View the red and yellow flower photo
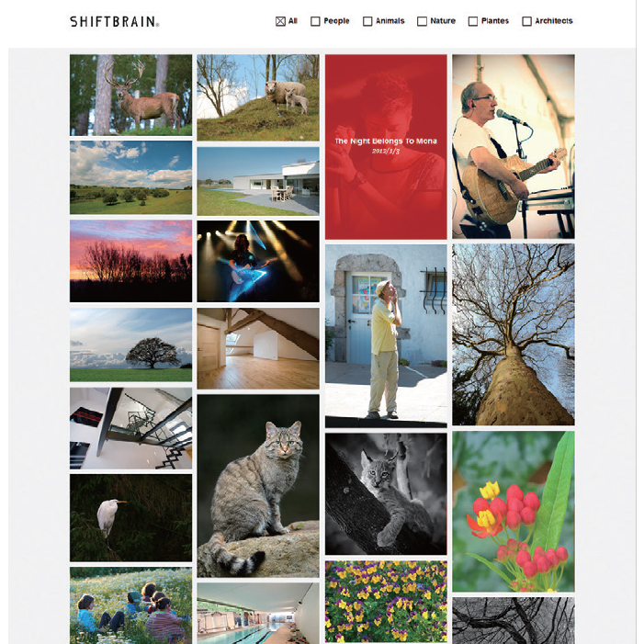This screenshot has height=644, width=644. coord(514,512)
